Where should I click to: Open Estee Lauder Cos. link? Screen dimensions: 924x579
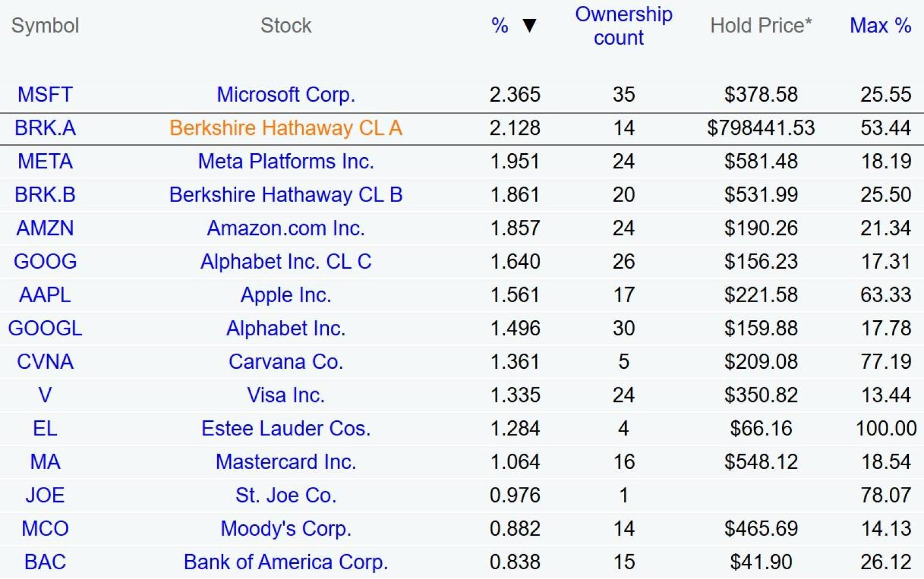[285, 428]
